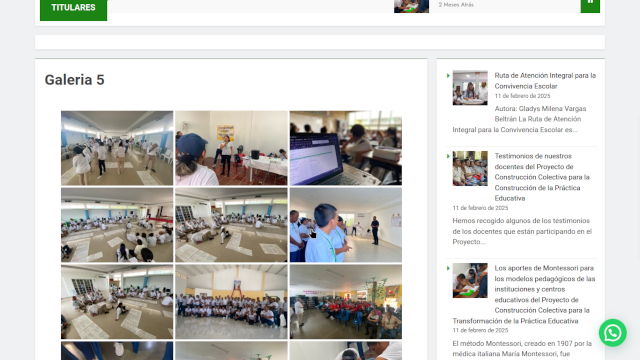Screen dimensions: 640x360
Task: Click Testimonios docentes sidebar thumbnail
Action: [470, 169]
